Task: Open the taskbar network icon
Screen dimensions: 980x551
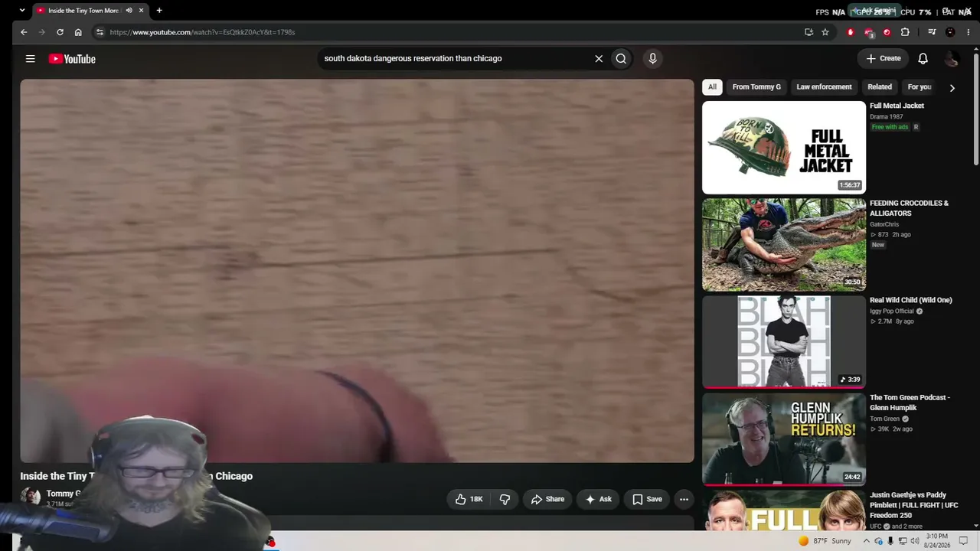Action: click(903, 541)
